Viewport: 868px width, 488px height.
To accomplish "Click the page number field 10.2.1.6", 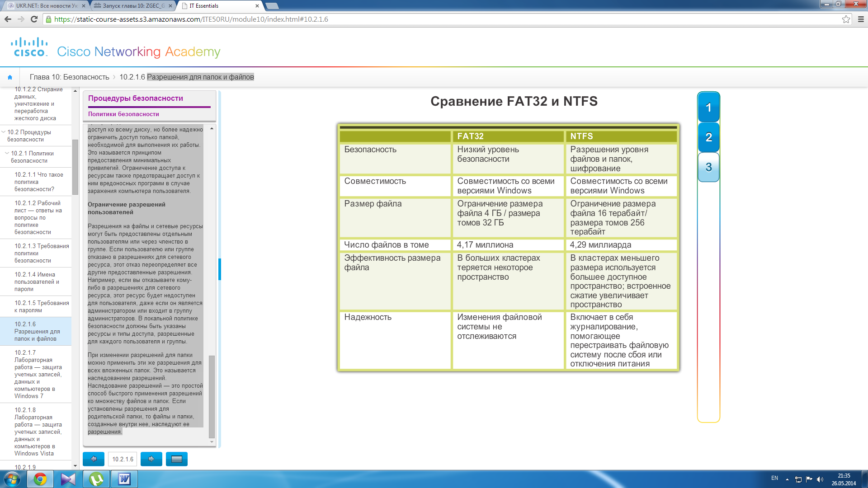I will [x=123, y=459].
